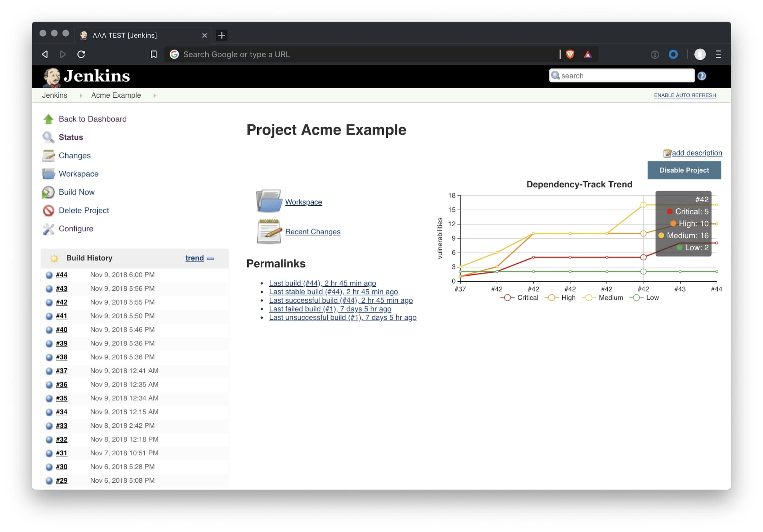Image resolution: width=763 pixels, height=532 pixels.
Task: Click the Workspace icon in sidebar
Action: [x=49, y=174]
